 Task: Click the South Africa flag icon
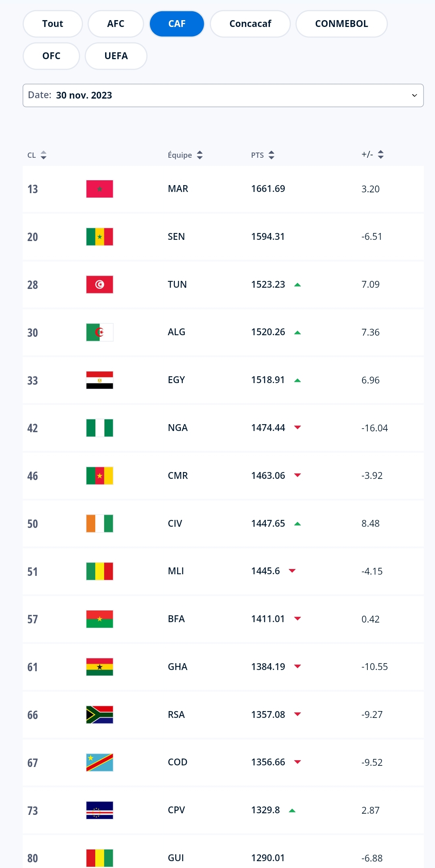[x=99, y=715]
